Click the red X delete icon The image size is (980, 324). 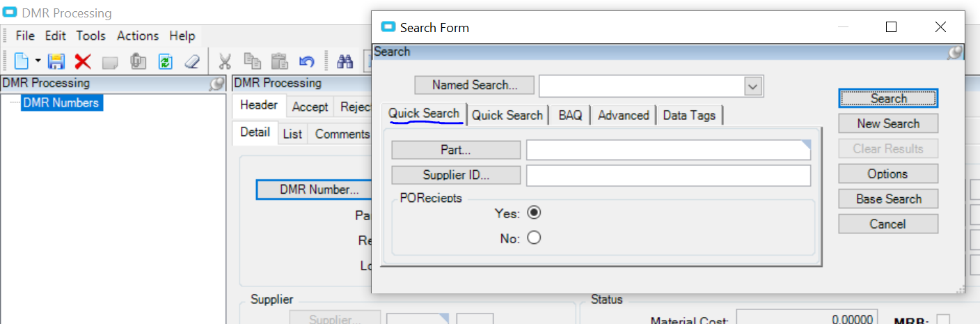tap(83, 61)
